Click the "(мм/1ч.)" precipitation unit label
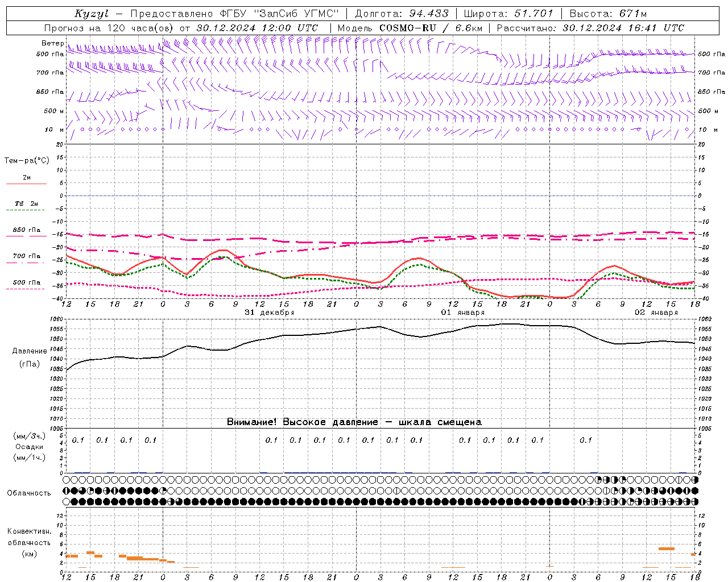Screen dimensions: 728x582 coord(30,458)
